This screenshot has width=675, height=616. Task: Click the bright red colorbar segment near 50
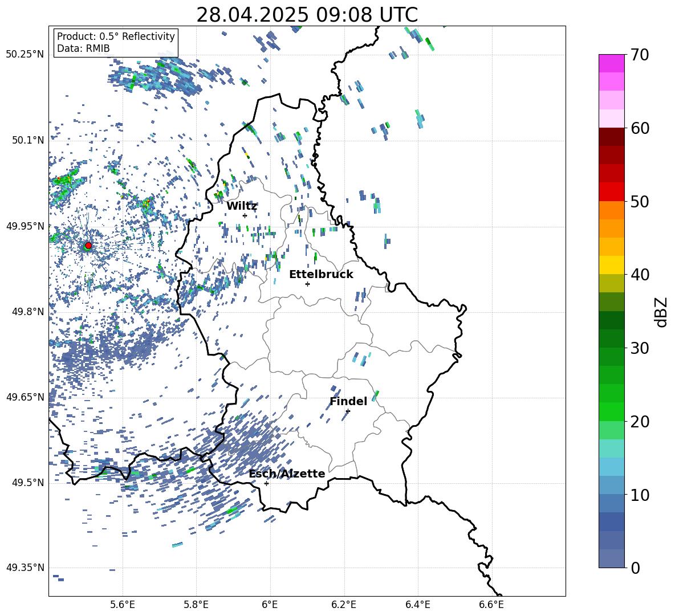coord(611,192)
